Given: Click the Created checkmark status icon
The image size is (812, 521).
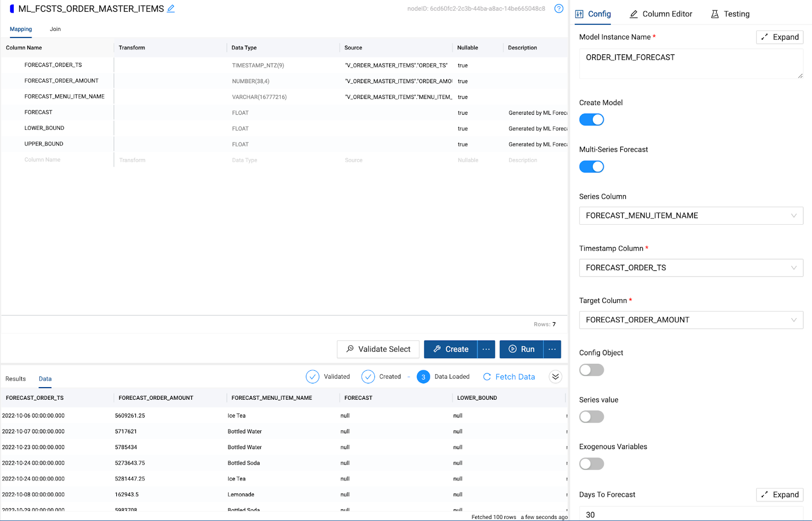Looking at the screenshot, I should coord(368,376).
